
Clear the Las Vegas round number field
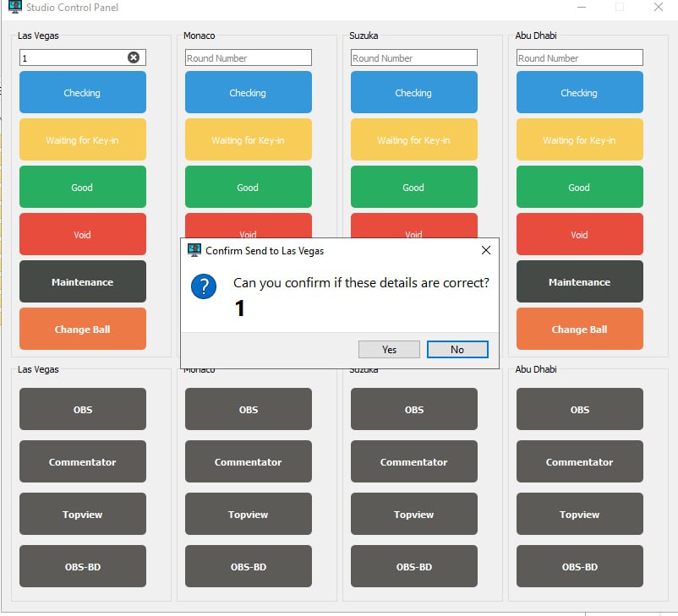click(134, 57)
